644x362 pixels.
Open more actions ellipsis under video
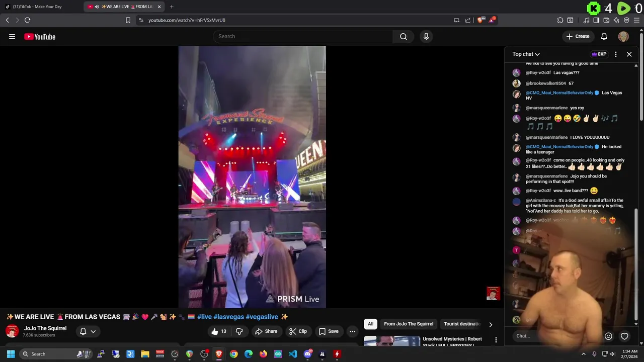[352, 331]
